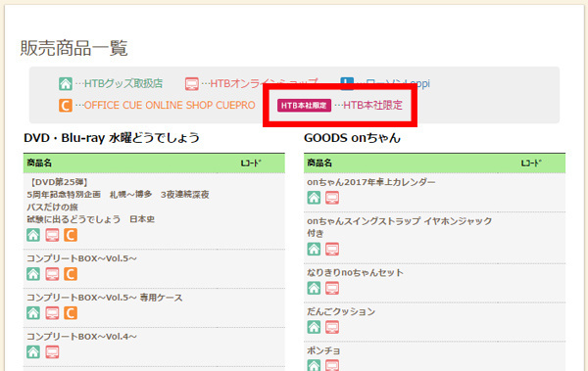Select the だんごクッション product name
Image resolution: width=588 pixels, height=371 pixels.
[x=341, y=311]
